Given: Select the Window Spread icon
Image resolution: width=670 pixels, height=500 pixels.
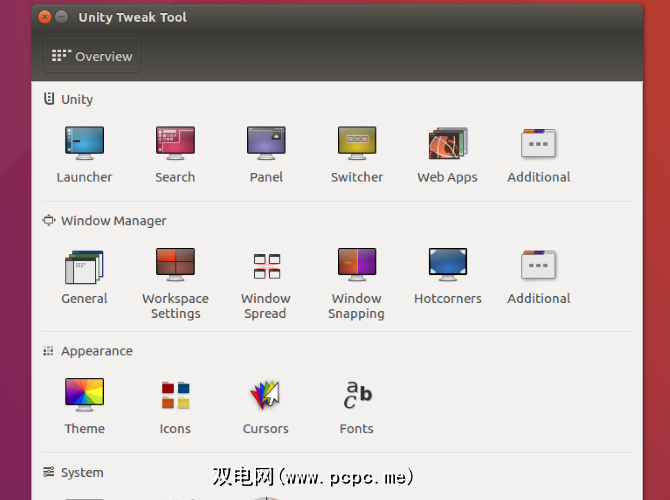Looking at the screenshot, I should pyautogui.click(x=266, y=266).
